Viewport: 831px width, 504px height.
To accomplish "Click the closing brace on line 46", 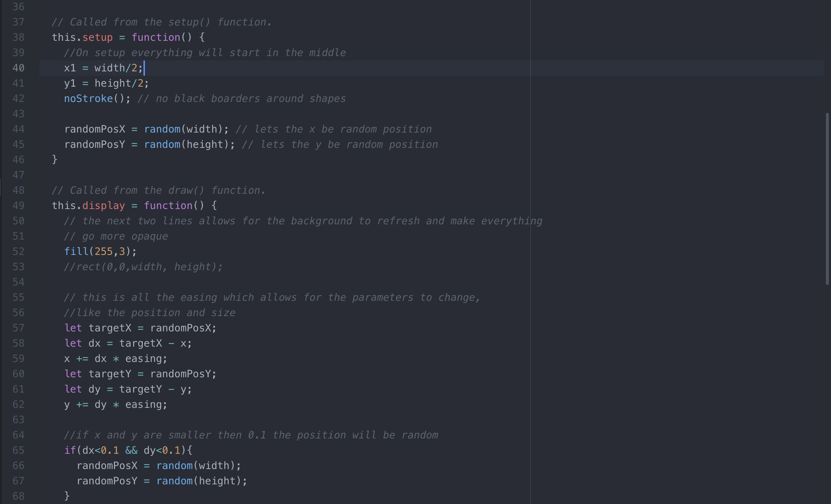I will (55, 160).
